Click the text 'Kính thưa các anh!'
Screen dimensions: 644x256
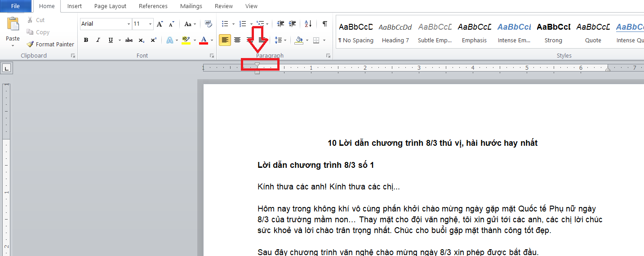pyautogui.click(x=292, y=187)
